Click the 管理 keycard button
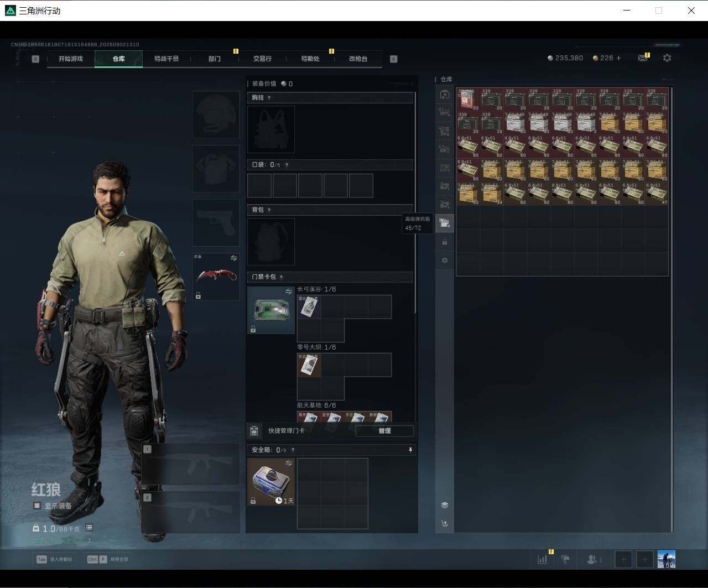This screenshot has width=708, height=588. [x=384, y=431]
